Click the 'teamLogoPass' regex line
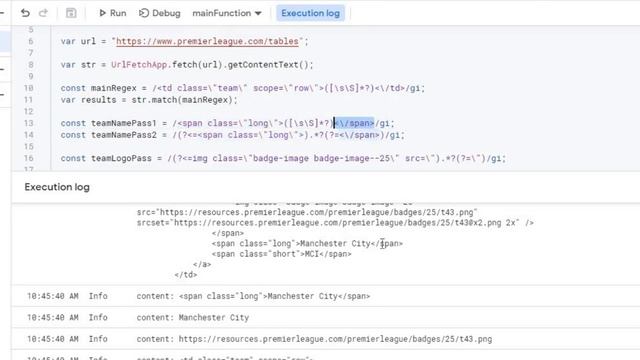Viewport: 640px width, 360px height. [x=283, y=158]
